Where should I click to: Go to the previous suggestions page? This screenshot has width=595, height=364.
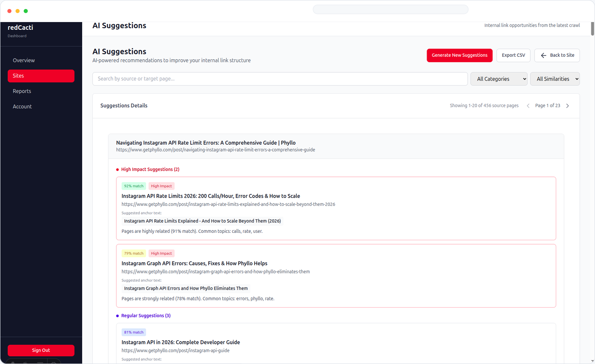[528, 106]
